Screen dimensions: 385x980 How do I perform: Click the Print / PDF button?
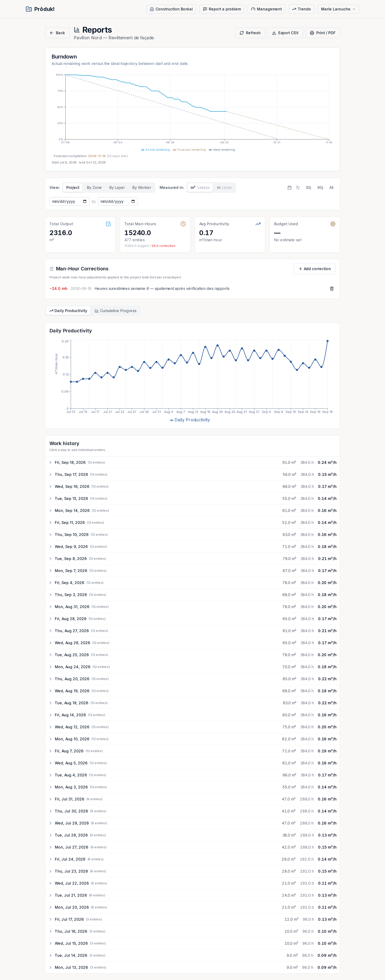point(323,33)
